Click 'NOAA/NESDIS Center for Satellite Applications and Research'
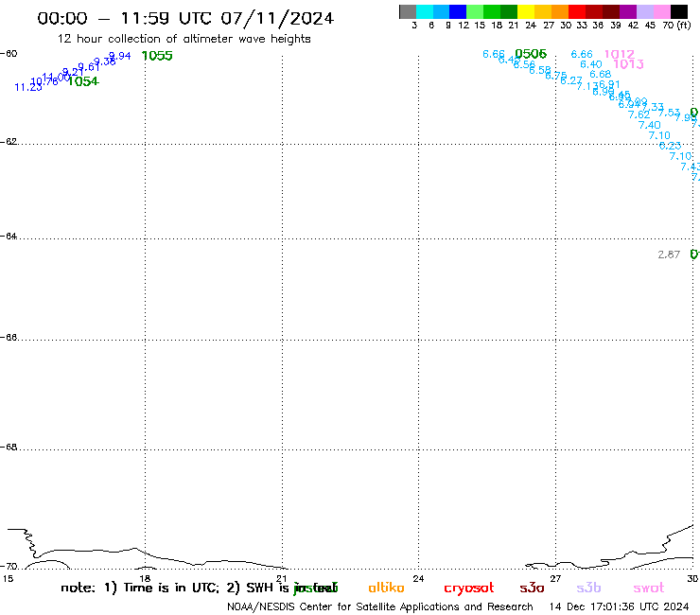This screenshot has width=700, height=615. click(380, 607)
